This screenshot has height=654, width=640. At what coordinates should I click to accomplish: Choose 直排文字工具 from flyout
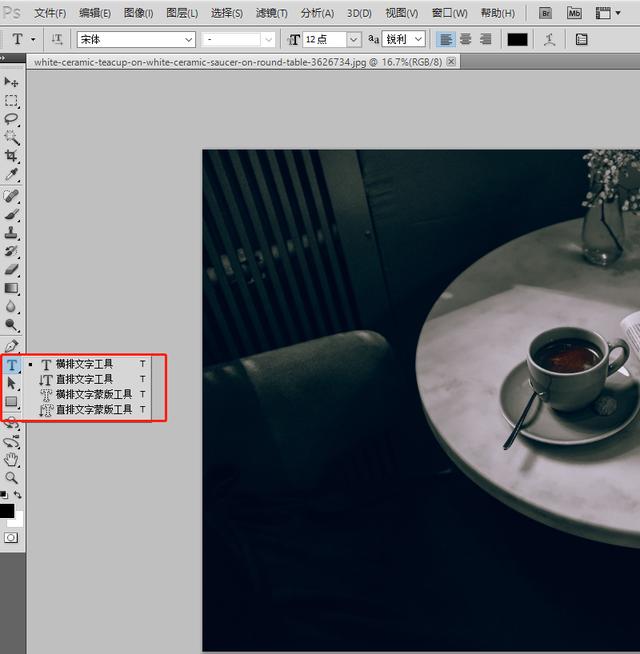(88, 379)
